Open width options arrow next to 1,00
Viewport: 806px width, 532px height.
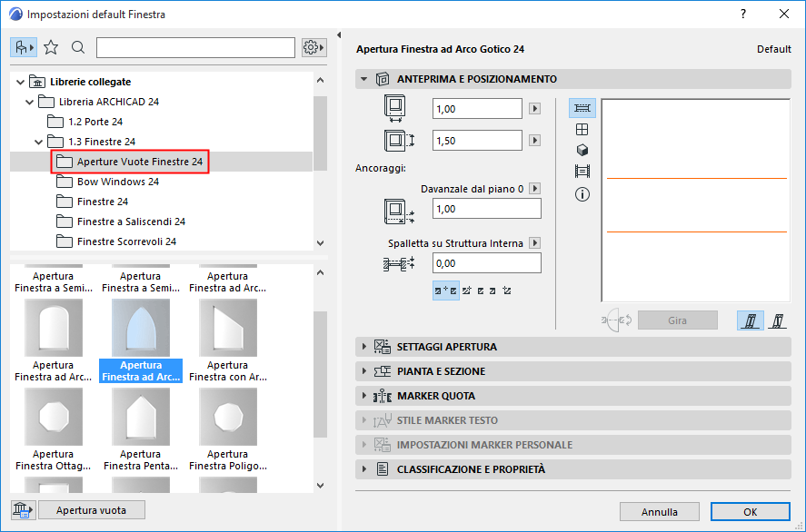tap(534, 109)
